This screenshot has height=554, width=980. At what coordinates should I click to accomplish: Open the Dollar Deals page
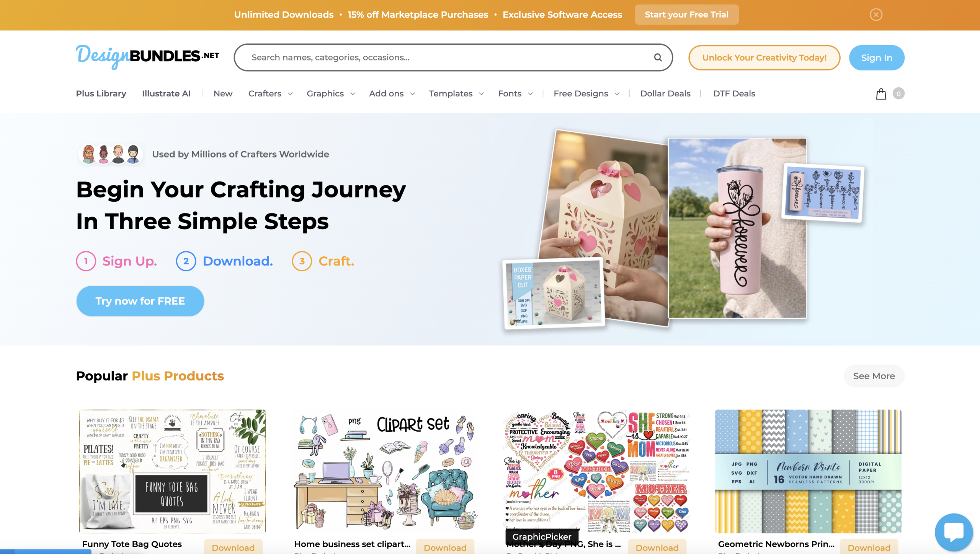[665, 94]
